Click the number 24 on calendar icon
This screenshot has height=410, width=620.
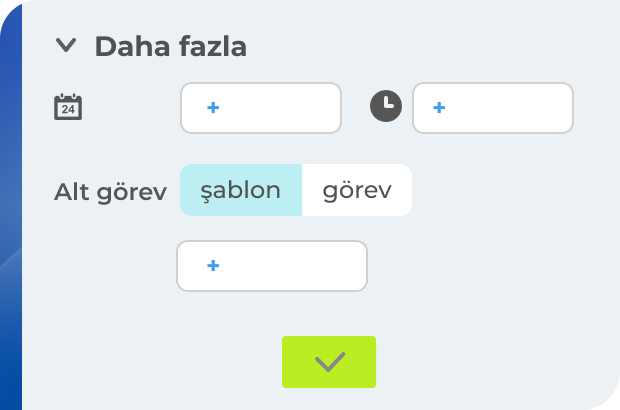tap(68, 110)
